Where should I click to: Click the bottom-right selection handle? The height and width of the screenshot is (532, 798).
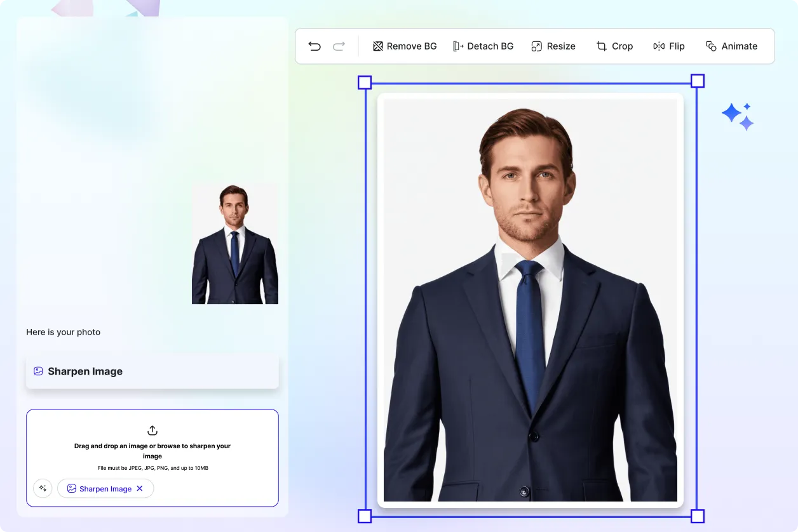(x=697, y=516)
